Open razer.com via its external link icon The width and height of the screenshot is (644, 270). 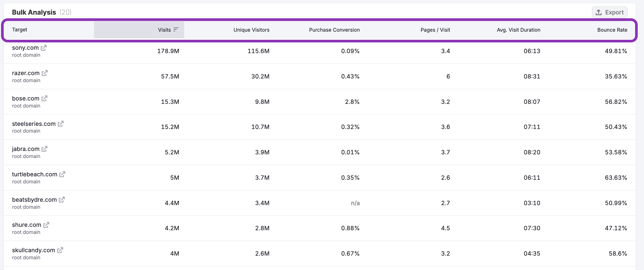[45, 73]
